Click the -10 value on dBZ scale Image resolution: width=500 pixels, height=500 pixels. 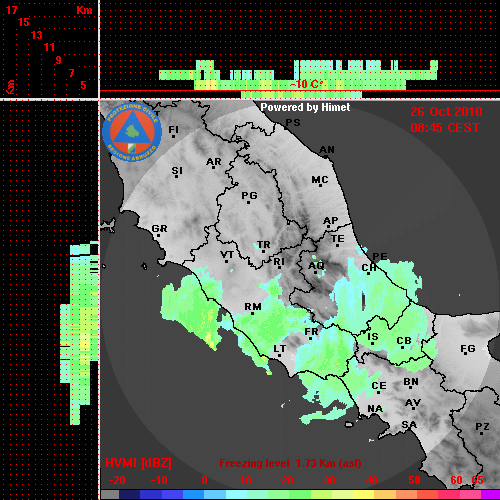point(159,480)
